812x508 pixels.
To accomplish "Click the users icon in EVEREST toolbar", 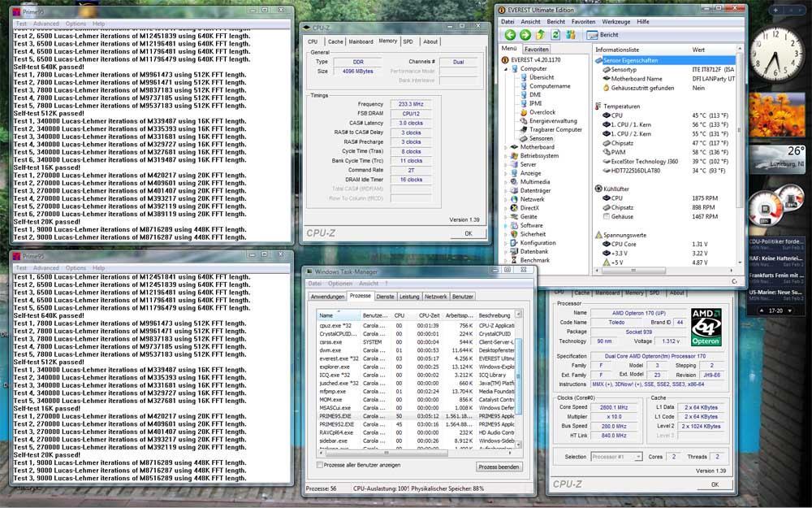I will (571, 35).
